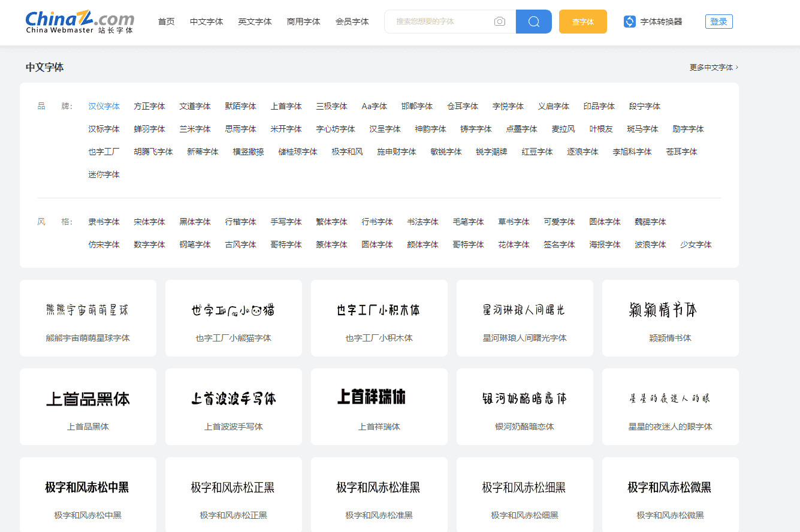Select the 胡腾飞字体 brand filter
Viewport: 800px width, 532px height.
tap(153, 152)
